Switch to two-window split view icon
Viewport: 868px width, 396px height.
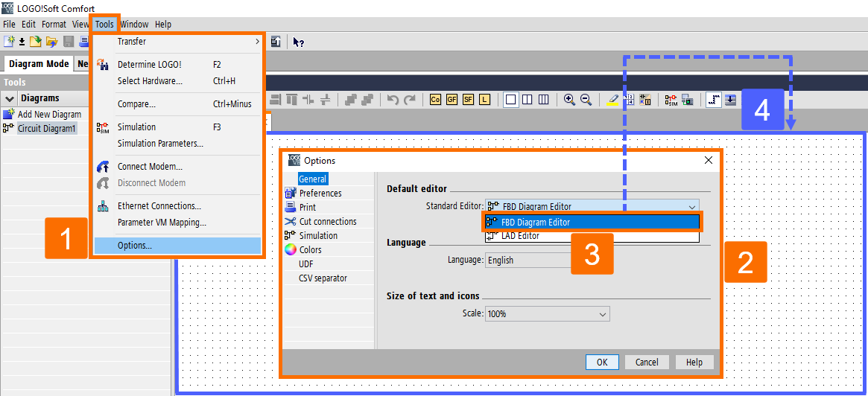click(x=528, y=100)
